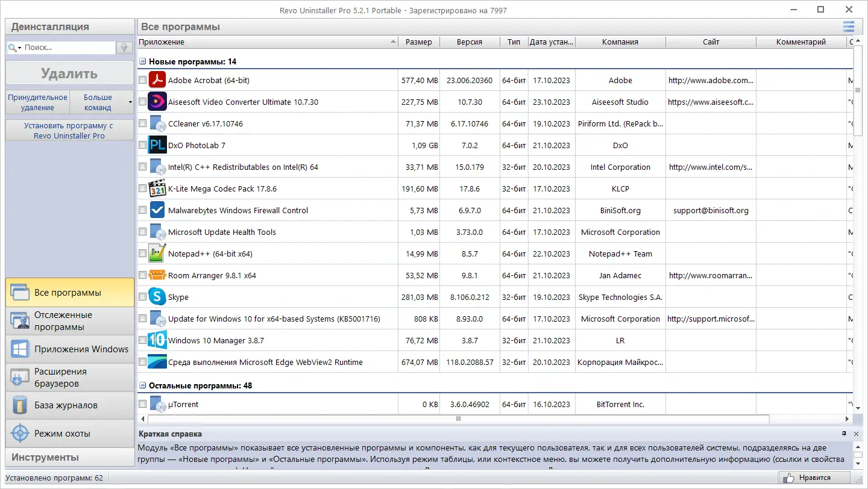The width and height of the screenshot is (868, 489).
Task: Close the Краткая справка help panel
Action: (857, 434)
